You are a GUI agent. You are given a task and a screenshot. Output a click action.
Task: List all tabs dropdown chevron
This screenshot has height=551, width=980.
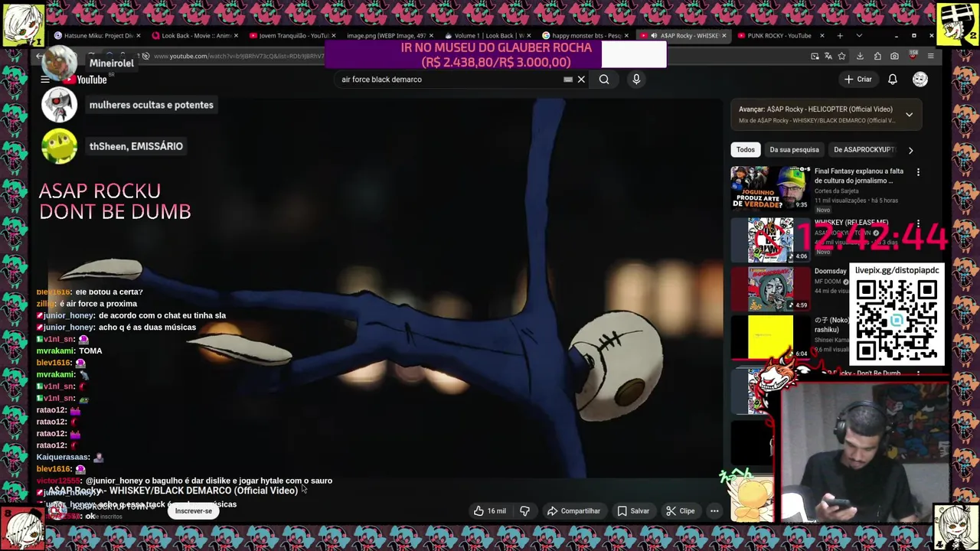point(859,36)
